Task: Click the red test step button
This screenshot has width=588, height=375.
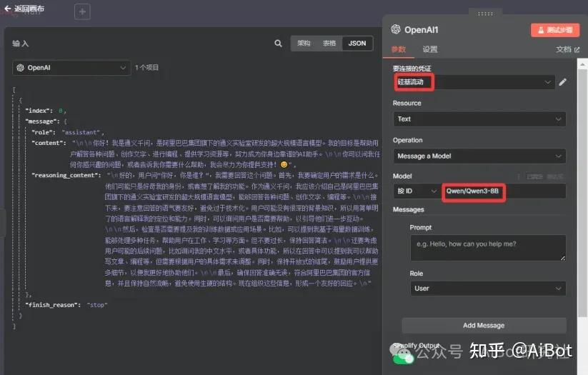Action: coord(555,30)
